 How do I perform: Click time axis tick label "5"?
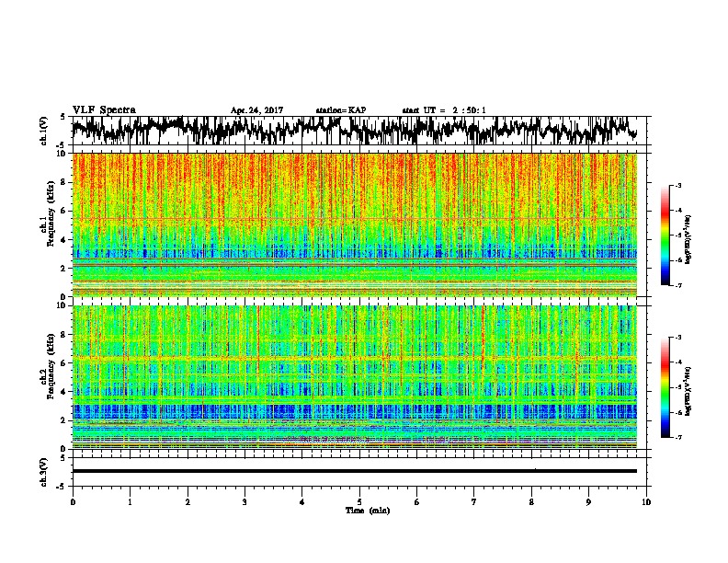tap(359, 502)
